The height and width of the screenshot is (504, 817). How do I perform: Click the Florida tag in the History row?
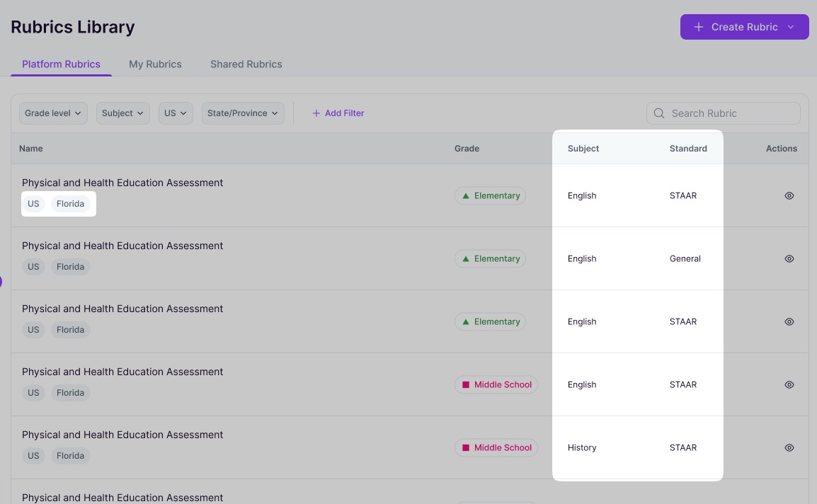pyautogui.click(x=70, y=456)
